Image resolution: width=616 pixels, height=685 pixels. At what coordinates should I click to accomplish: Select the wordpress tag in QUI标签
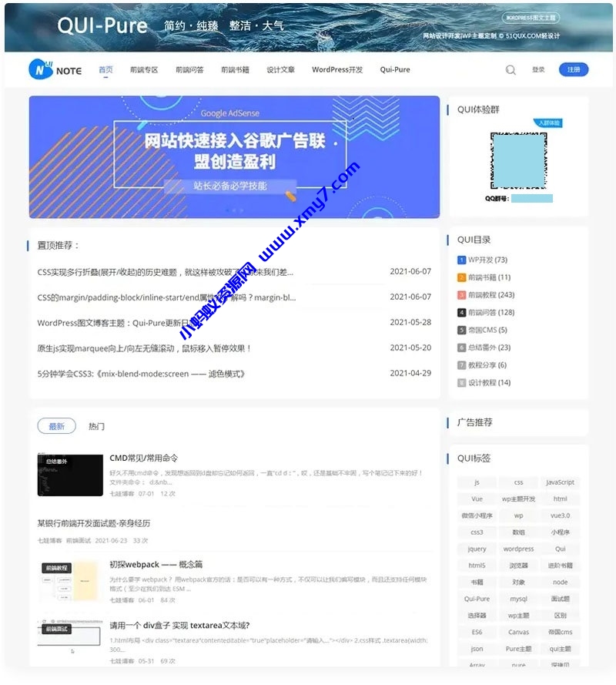point(518,549)
